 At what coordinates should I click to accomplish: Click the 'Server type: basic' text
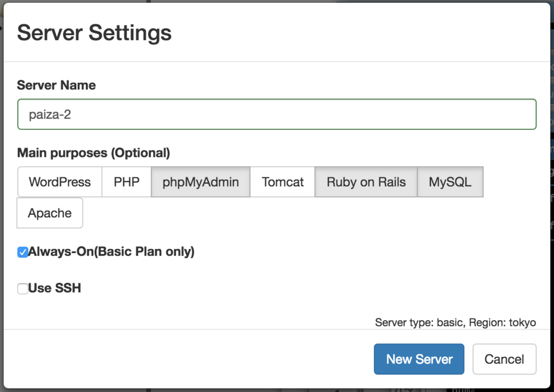coord(419,323)
